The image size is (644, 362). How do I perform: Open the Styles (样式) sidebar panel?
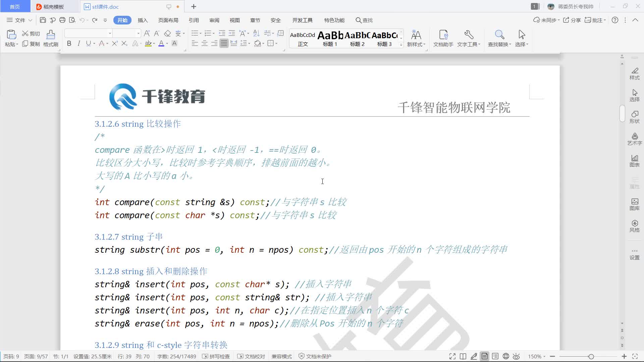click(634, 74)
